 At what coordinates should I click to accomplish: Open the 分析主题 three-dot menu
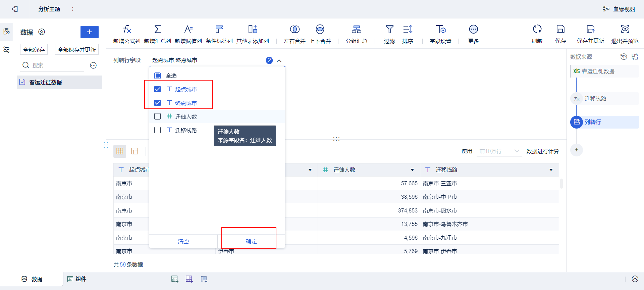click(73, 9)
